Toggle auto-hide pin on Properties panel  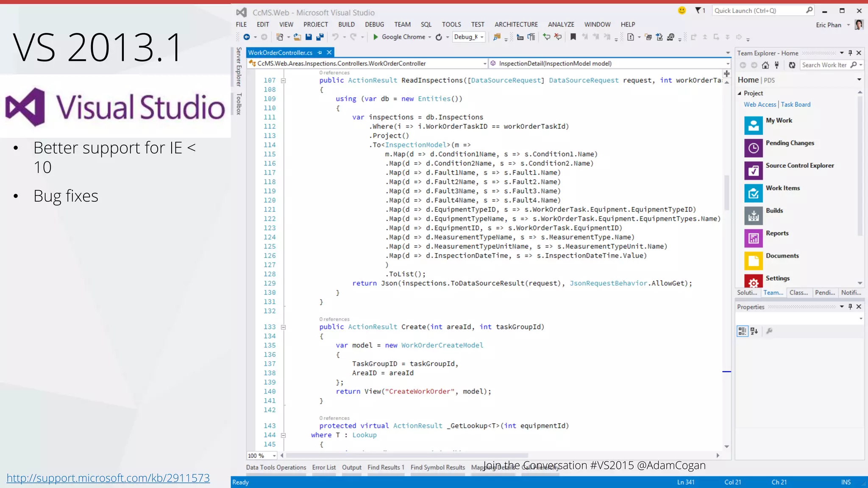coord(850,307)
